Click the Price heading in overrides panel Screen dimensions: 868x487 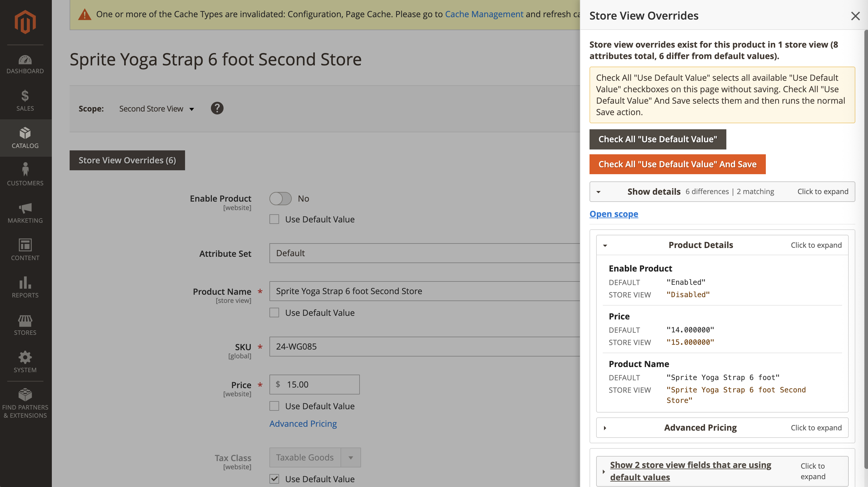coord(619,316)
